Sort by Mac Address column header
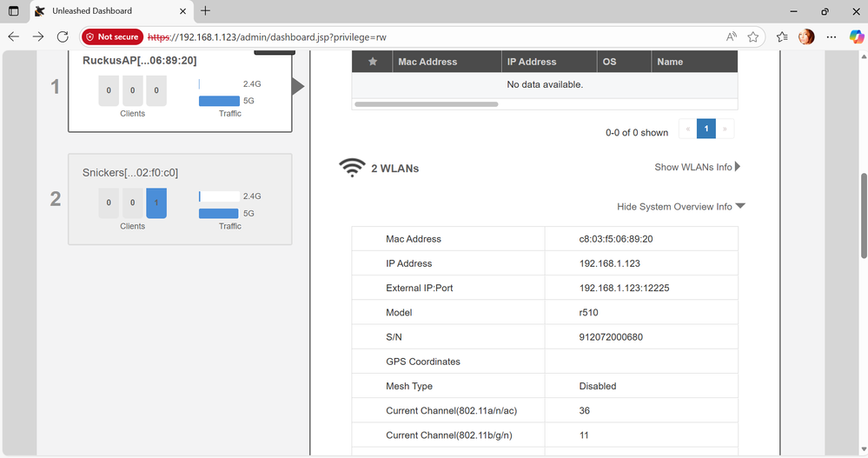Image resolution: width=868 pixels, height=458 pixels. [x=447, y=62]
